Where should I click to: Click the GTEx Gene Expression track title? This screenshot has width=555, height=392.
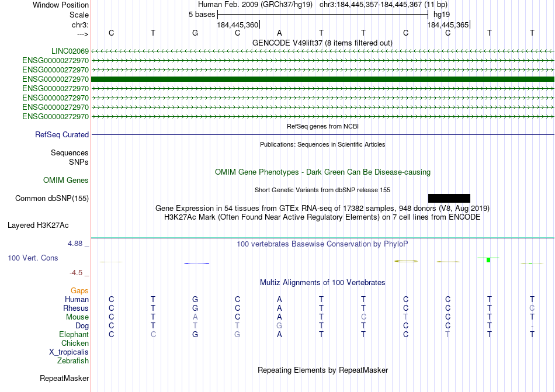[322, 209]
